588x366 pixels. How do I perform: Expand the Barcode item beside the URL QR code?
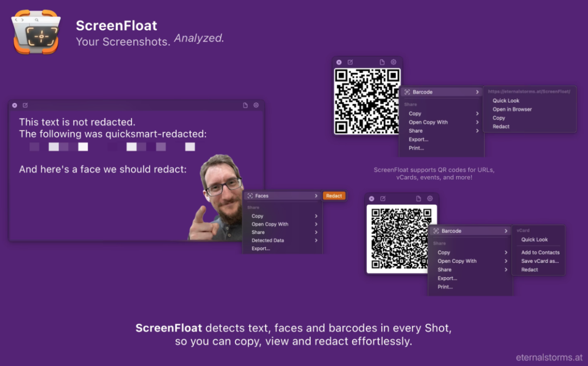point(442,92)
